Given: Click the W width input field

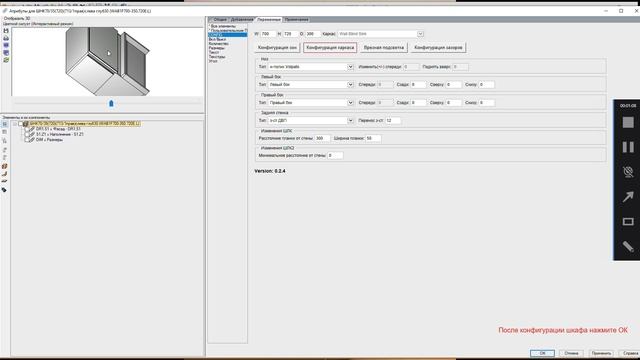Looking at the screenshot, I should click(x=268, y=34).
